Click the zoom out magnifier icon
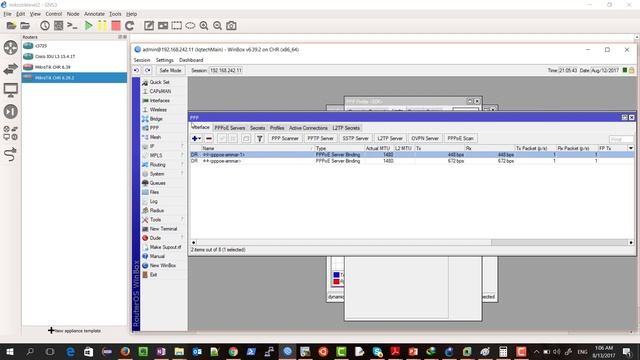Screen dimensions: 640x360 [x=218, y=26]
